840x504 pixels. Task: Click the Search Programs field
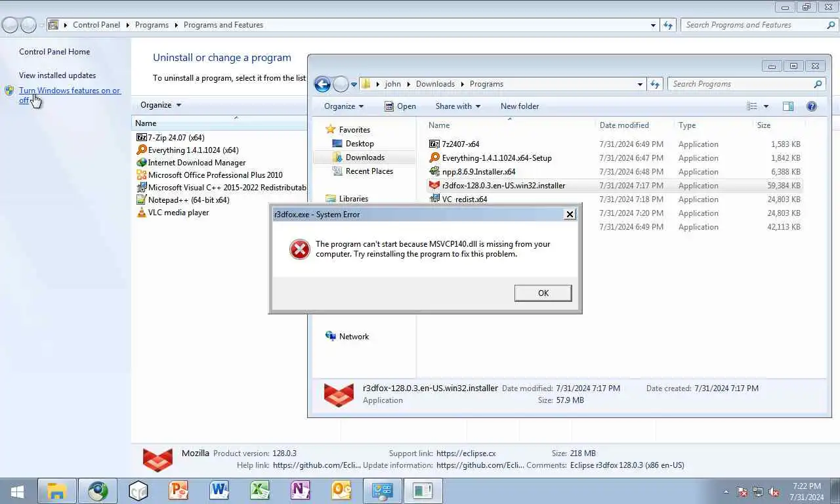pyautogui.click(x=746, y=84)
